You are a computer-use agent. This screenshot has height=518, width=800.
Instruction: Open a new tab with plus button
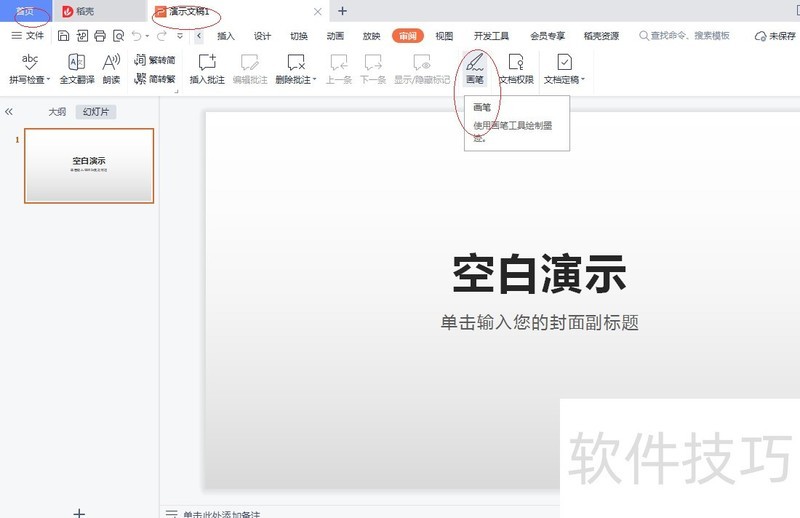[342, 11]
